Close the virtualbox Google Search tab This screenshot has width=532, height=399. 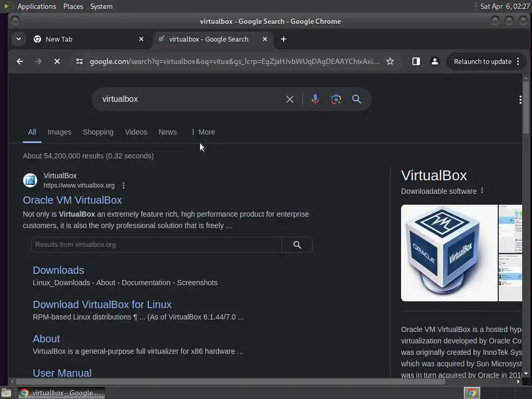pyautogui.click(x=265, y=39)
